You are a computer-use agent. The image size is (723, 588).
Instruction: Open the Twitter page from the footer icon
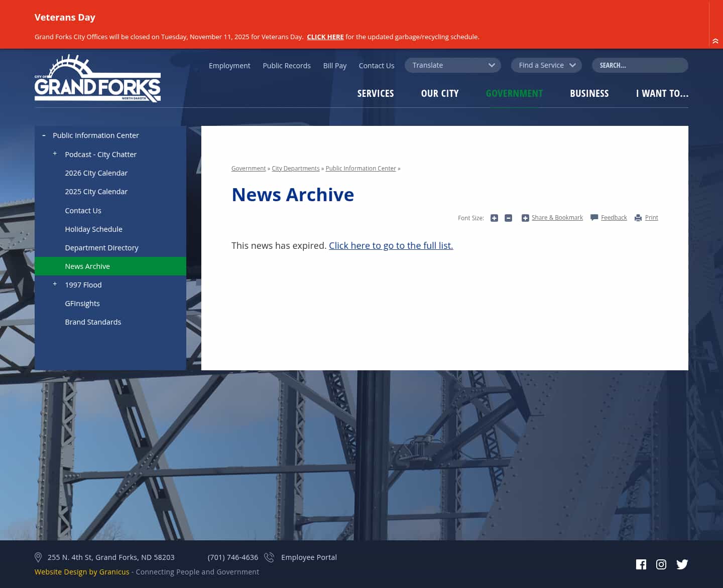click(x=682, y=564)
